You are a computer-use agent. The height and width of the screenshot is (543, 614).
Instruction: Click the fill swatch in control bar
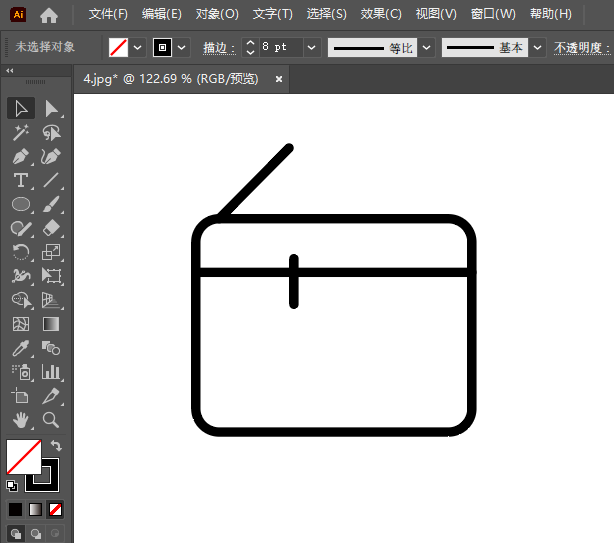(118, 48)
